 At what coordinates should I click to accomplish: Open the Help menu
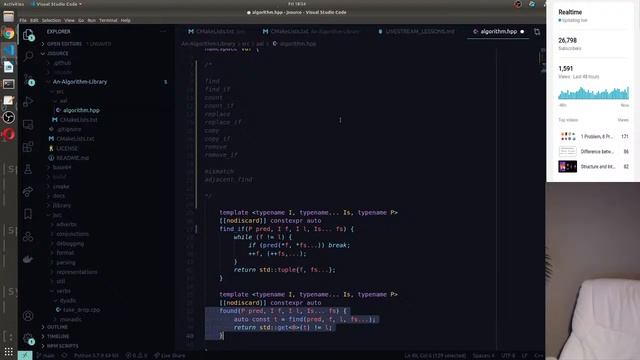[x=125, y=20]
